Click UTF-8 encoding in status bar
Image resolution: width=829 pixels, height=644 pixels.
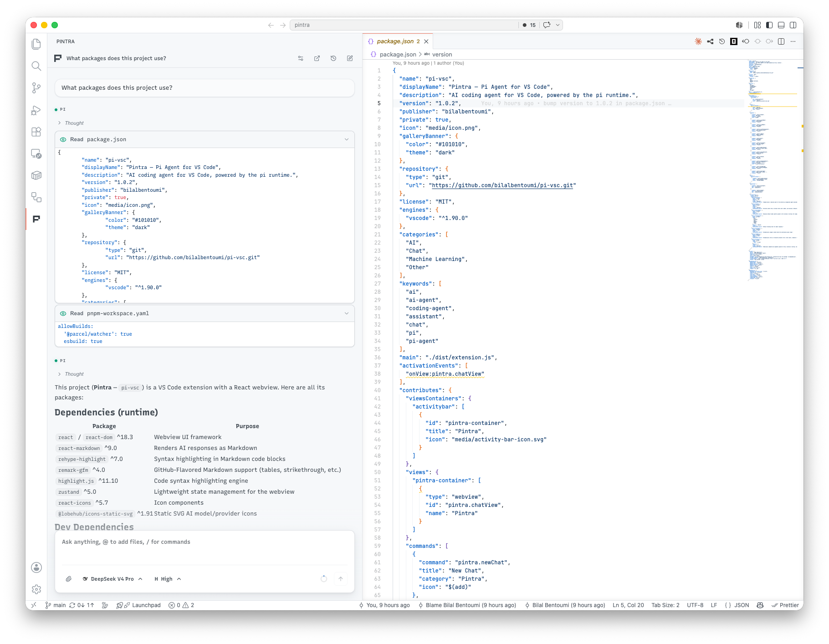click(x=695, y=605)
